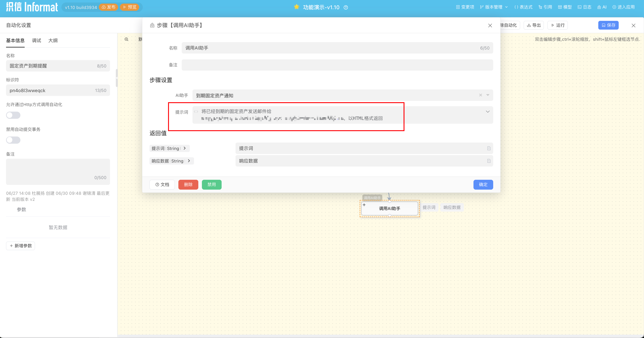Expand the 提示词 field chevron

pyautogui.click(x=488, y=111)
